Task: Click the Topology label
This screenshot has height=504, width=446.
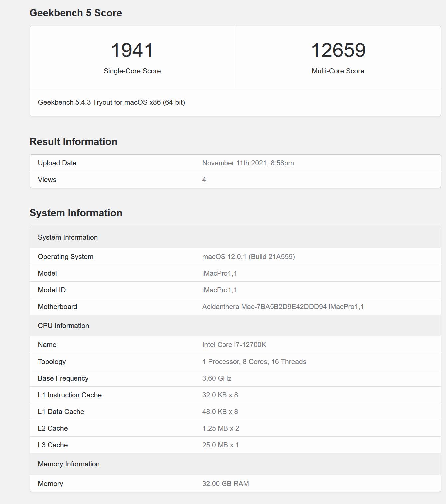Action: (x=52, y=362)
